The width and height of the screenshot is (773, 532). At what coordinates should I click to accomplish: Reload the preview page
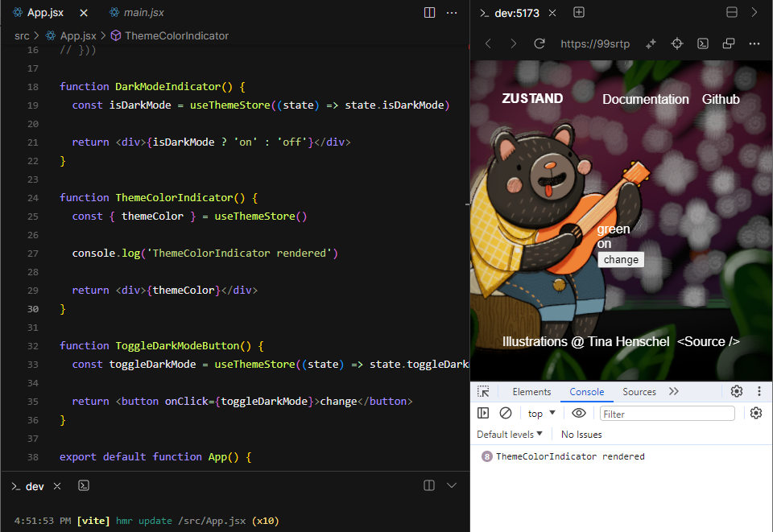[539, 43]
